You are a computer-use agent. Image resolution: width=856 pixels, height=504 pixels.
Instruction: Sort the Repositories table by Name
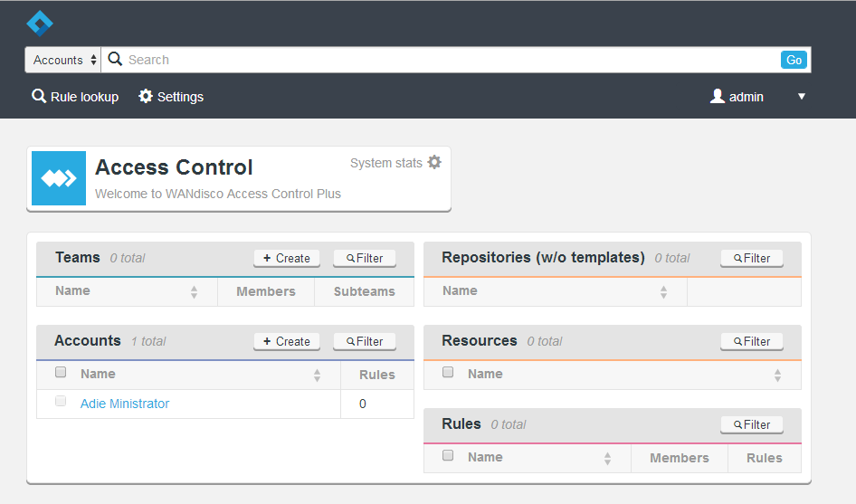coord(663,292)
